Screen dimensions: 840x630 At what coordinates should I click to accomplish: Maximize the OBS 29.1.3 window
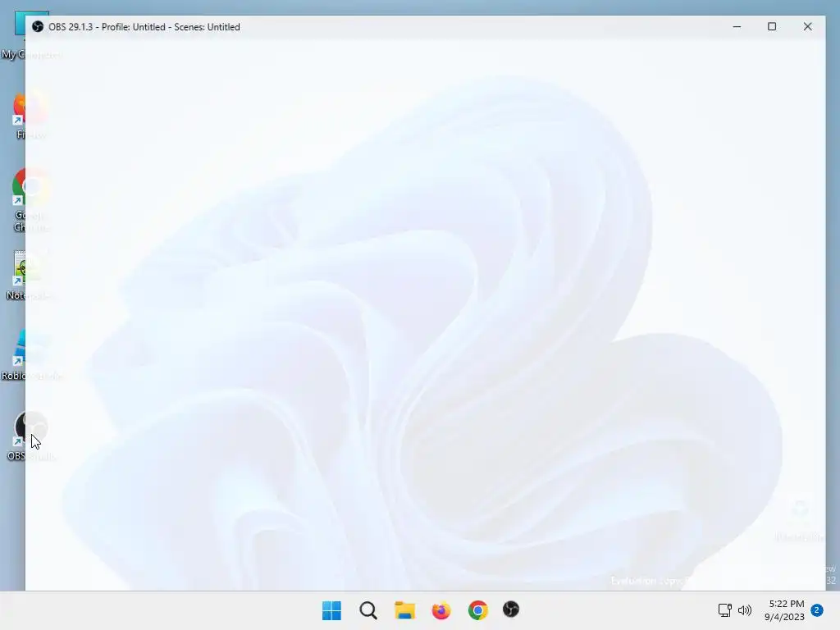click(x=772, y=27)
